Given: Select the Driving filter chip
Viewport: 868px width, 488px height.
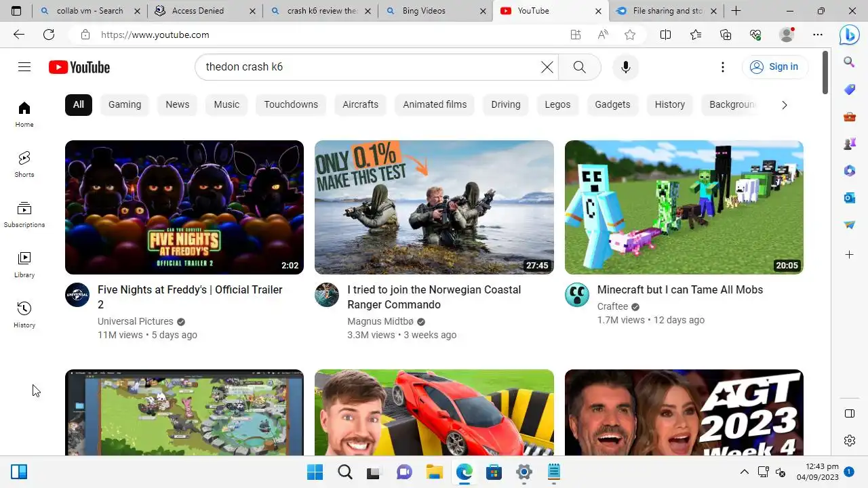Looking at the screenshot, I should [506, 104].
